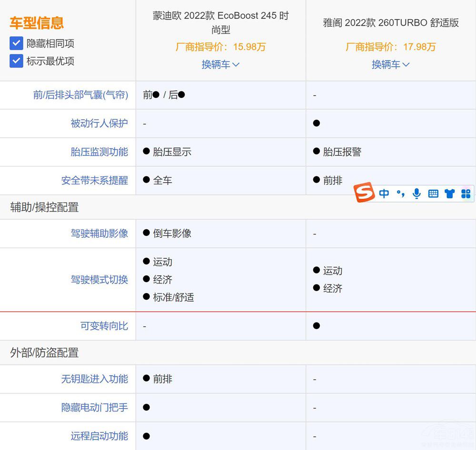Expand 换辆车 dropdown under 蒙迪欧

[x=220, y=65]
